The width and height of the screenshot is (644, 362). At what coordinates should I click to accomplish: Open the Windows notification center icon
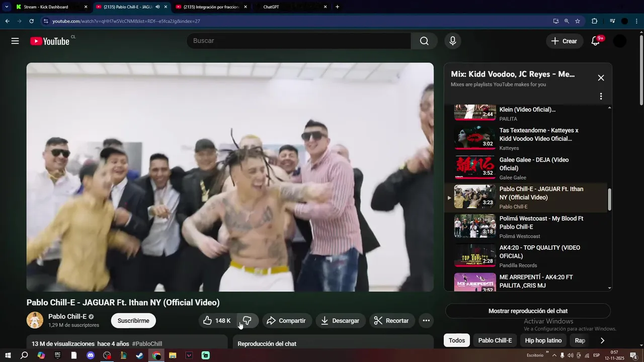(634, 355)
